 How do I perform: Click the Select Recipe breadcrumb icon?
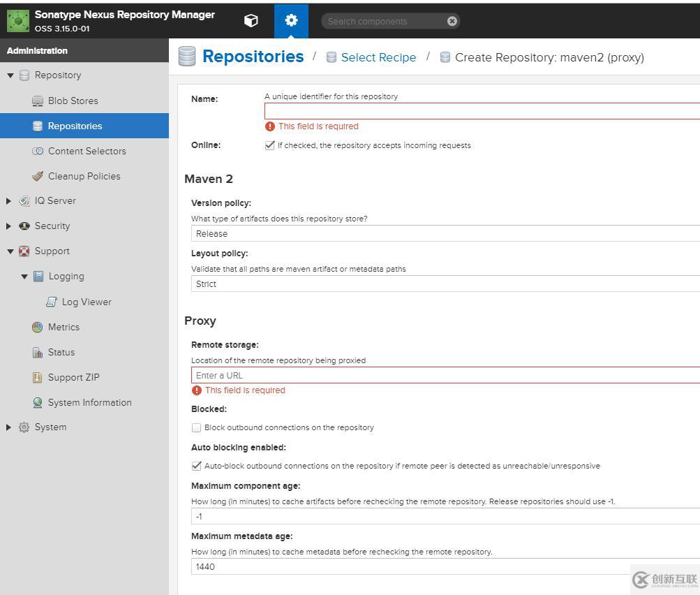click(x=332, y=57)
